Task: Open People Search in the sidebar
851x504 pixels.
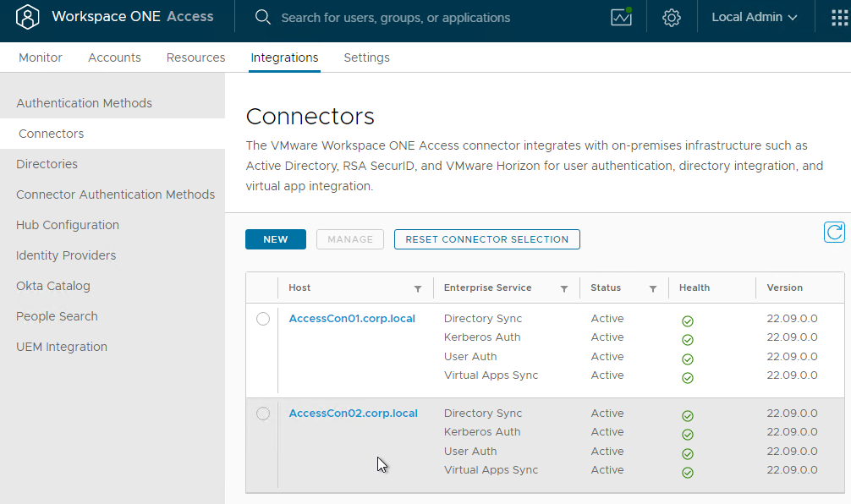Action: pyautogui.click(x=113, y=315)
